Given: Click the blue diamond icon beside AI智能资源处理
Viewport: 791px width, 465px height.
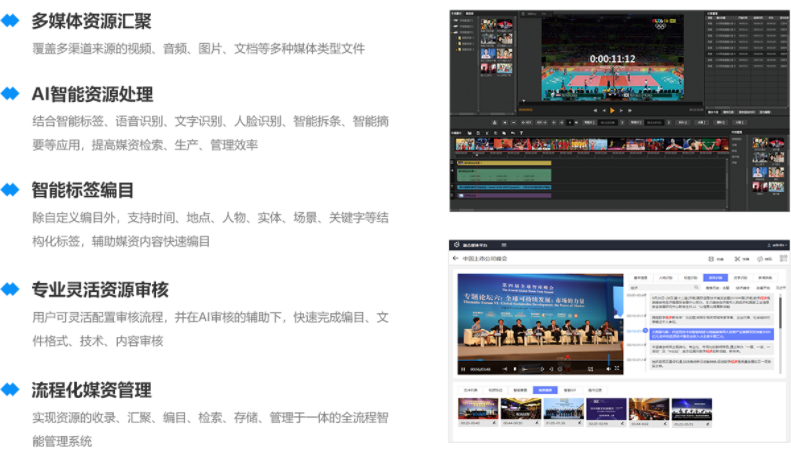Looking at the screenshot, I should pyautogui.click(x=12, y=94).
